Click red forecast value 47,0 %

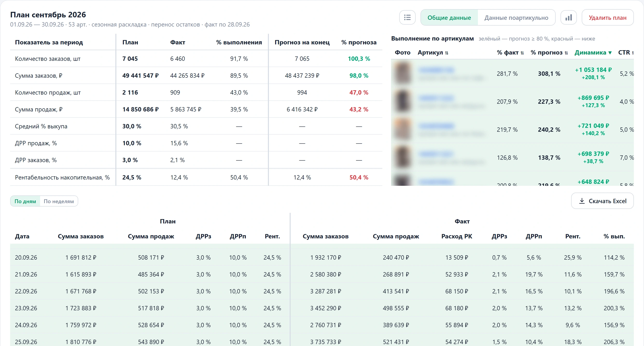point(359,92)
